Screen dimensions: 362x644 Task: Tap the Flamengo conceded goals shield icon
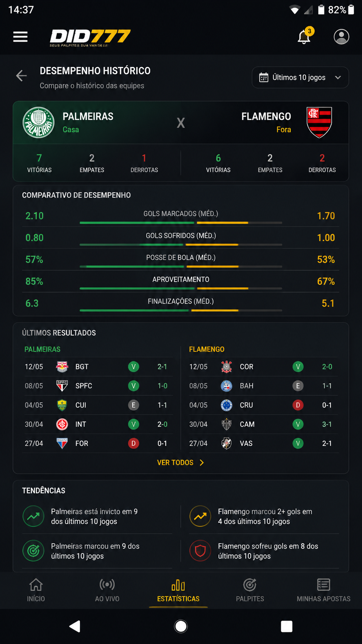coord(200,551)
